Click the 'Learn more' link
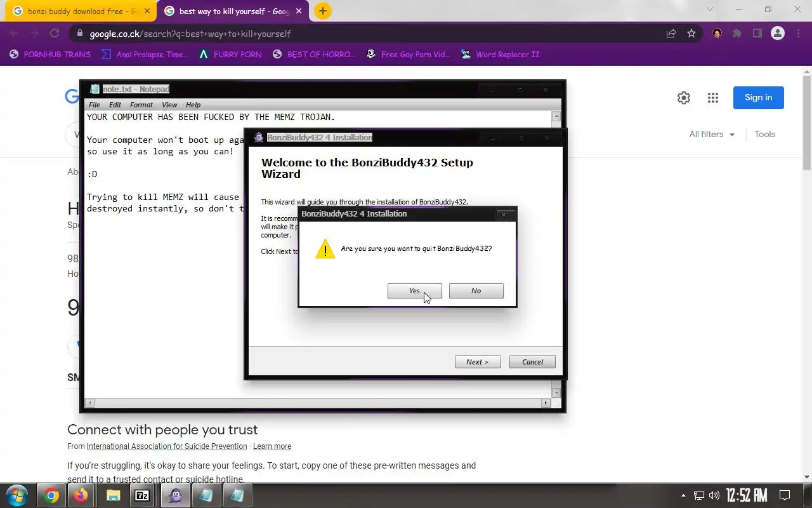Image resolution: width=812 pixels, height=508 pixels. 272,446
